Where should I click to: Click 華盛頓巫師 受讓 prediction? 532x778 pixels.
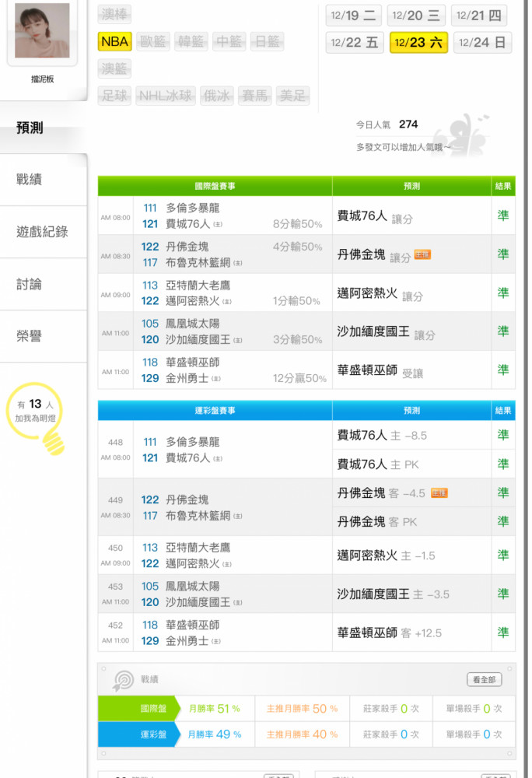380,370
